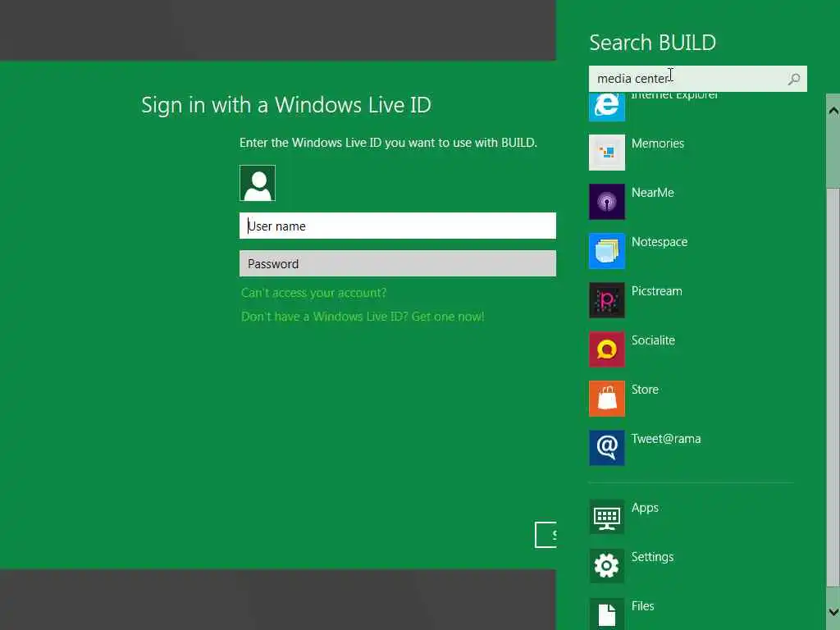Select the Apps search scope icon
The width and height of the screenshot is (840, 630).
click(x=606, y=517)
